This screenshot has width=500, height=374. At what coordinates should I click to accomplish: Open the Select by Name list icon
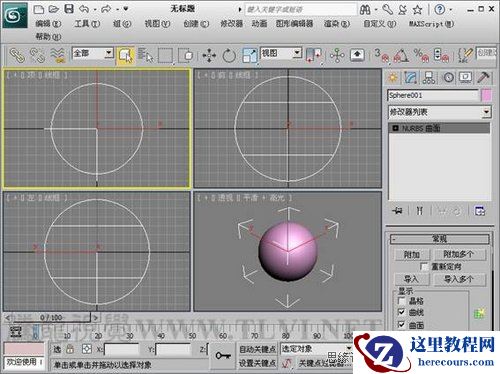pyautogui.click(x=146, y=55)
